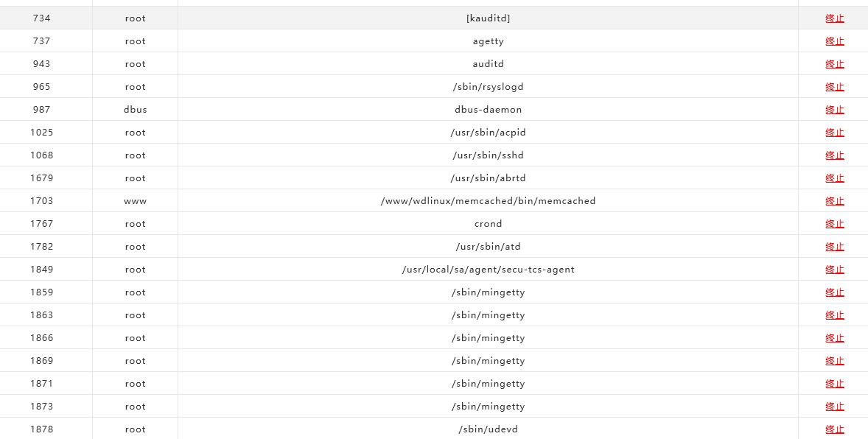This screenshot has height=439, width=868.
Task: Terminate the dbus-daemon process
Action: pos(834,110)
